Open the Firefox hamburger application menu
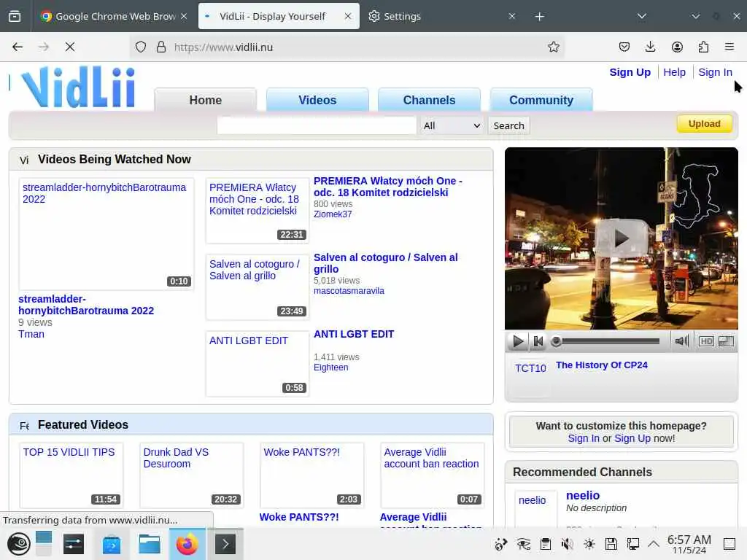 point(729,47)
